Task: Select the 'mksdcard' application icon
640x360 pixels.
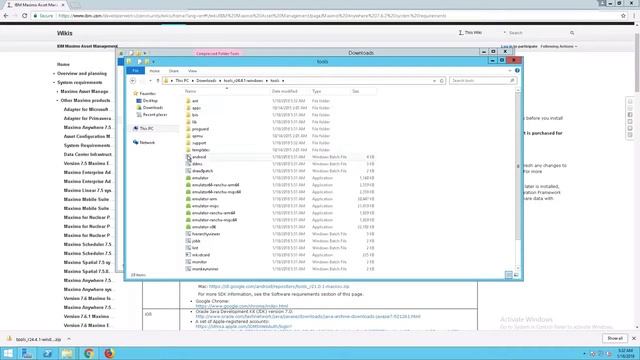Action: pos(188,255)
